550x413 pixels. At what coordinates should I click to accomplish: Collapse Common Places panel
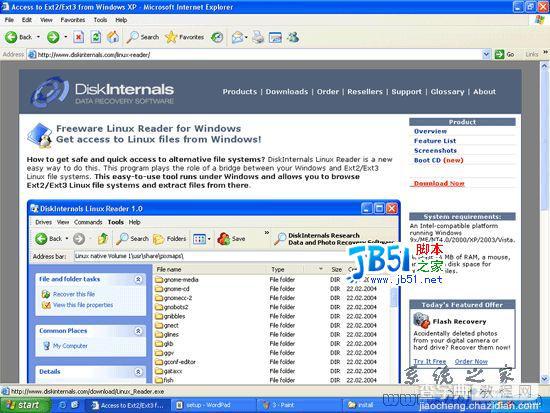[x=138, y=331]
